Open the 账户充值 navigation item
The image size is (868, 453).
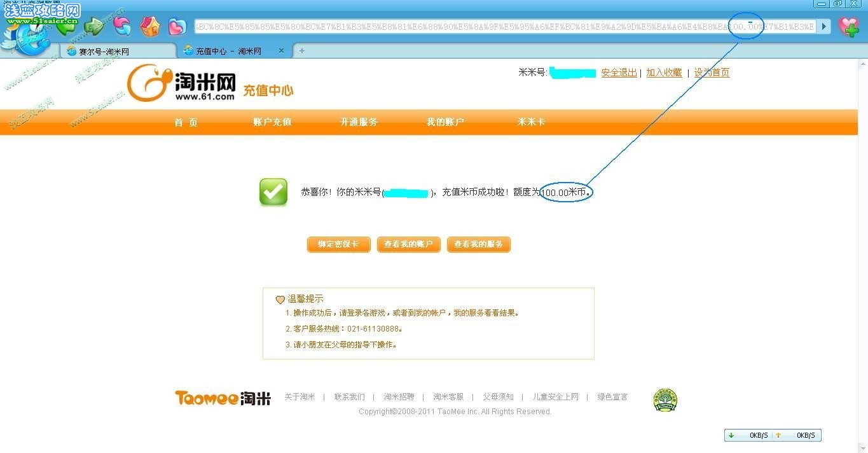[272, 122]
